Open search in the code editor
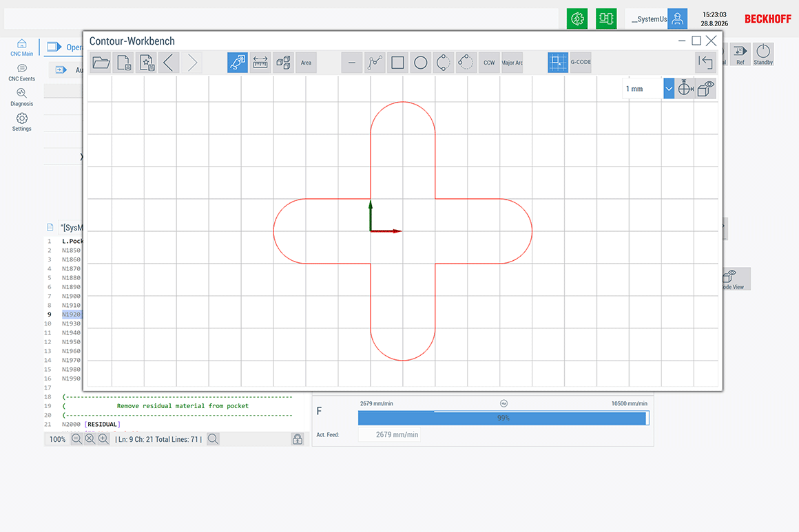 (x=213, y=439)
